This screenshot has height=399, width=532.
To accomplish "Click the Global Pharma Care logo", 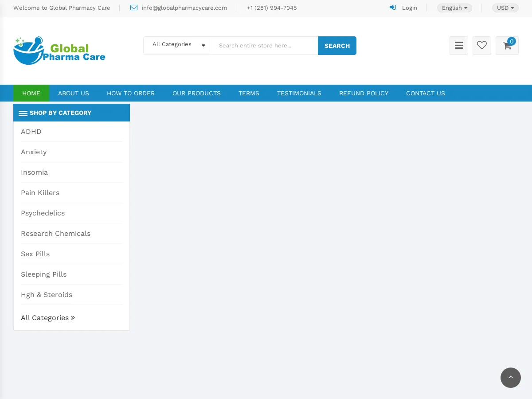I will tap(59, 50).
